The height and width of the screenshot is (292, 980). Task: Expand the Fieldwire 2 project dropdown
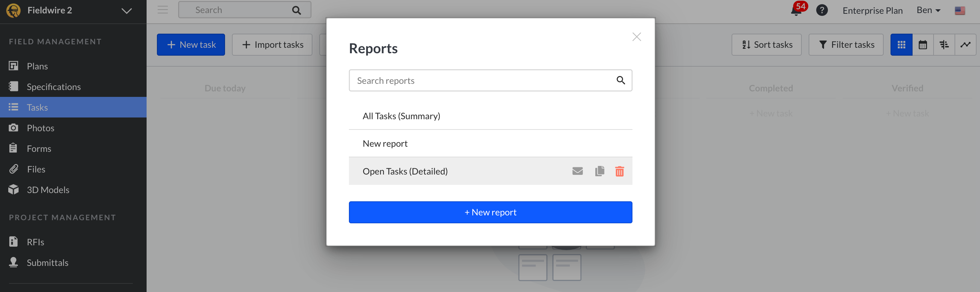pos(127,11)
